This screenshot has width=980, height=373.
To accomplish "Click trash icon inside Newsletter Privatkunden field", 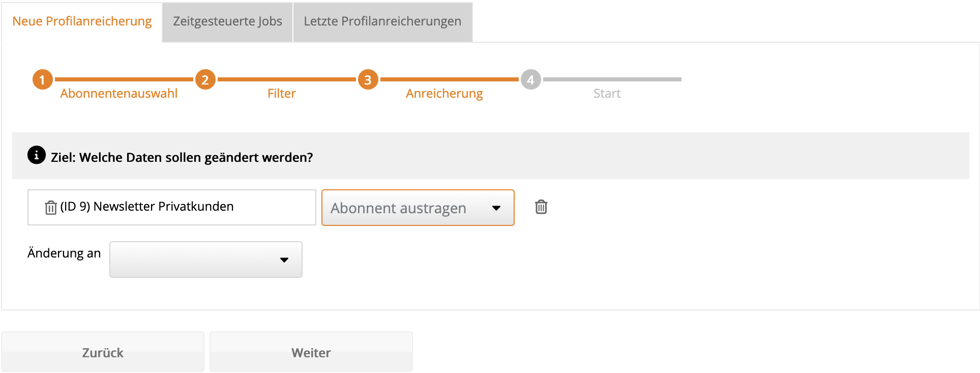I will coord(51,208).
